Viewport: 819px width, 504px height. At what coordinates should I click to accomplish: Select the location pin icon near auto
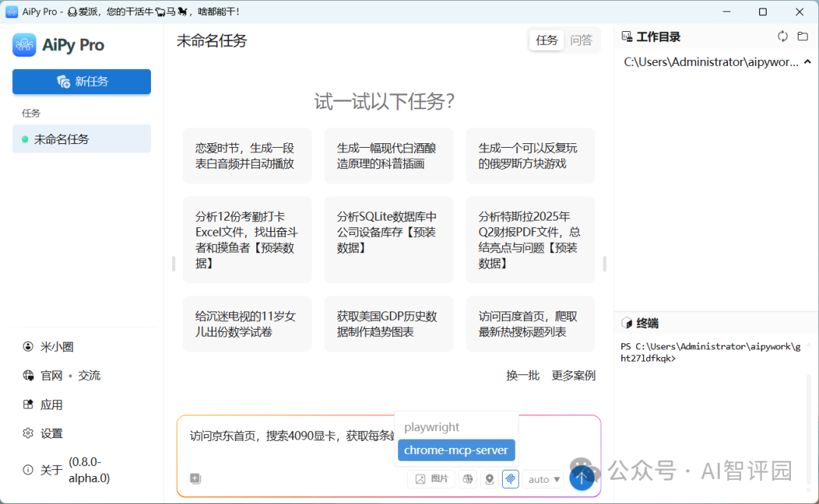[x=488, y=479]
